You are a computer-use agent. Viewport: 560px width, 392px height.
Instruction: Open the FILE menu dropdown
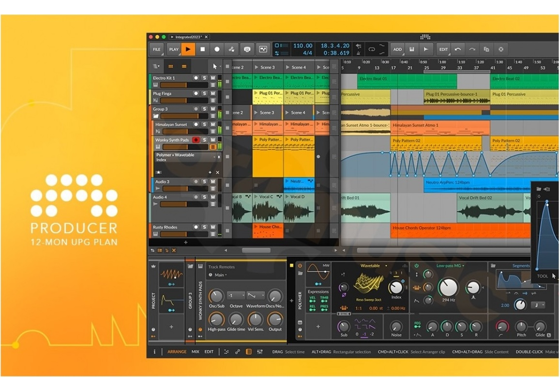coord(157,49)
